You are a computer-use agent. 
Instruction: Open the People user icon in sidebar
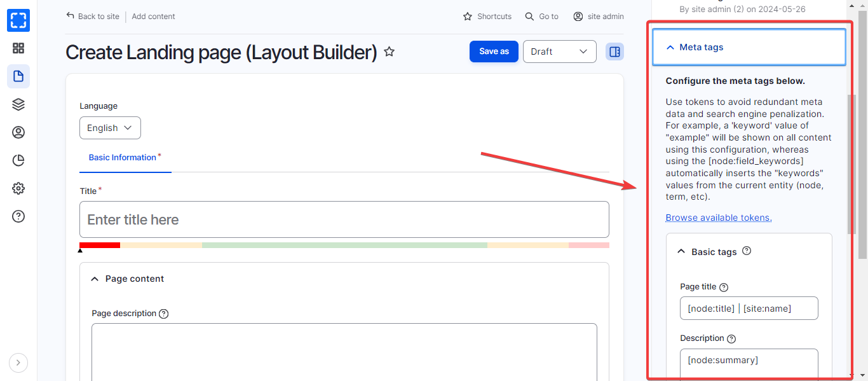18,132
